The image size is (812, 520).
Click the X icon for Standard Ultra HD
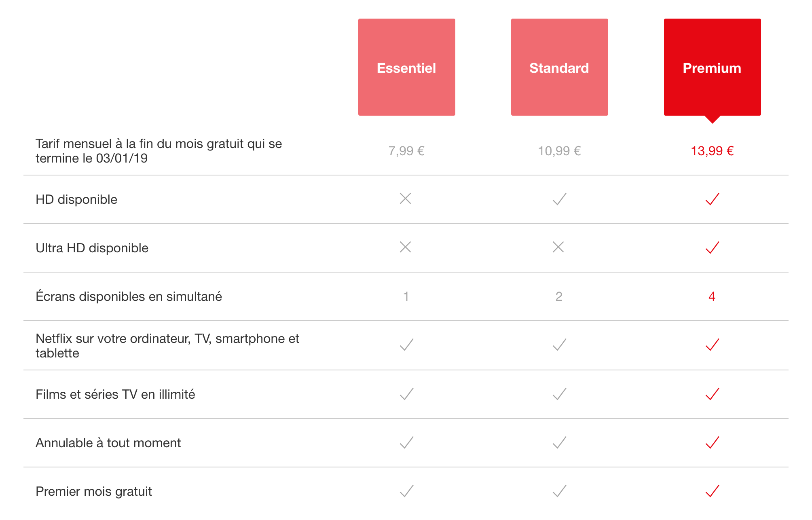558,247
